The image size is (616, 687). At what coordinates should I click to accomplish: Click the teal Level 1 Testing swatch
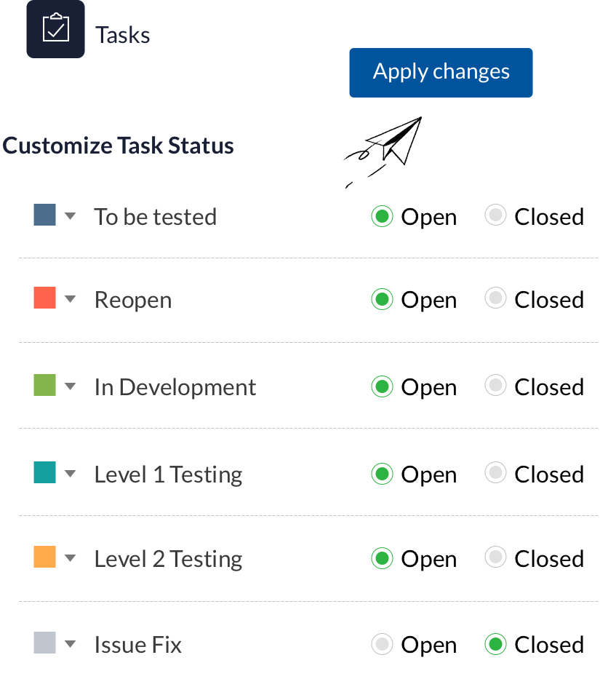point(45,472)
